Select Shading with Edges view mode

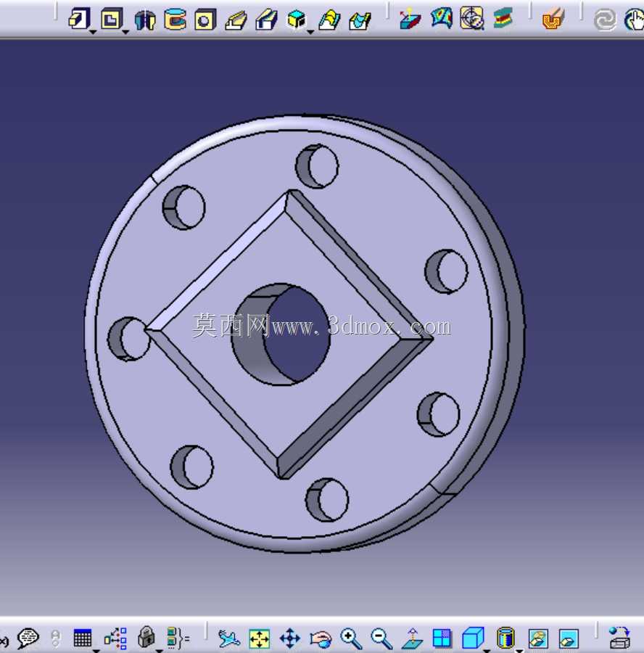click(x=505, y=638)
